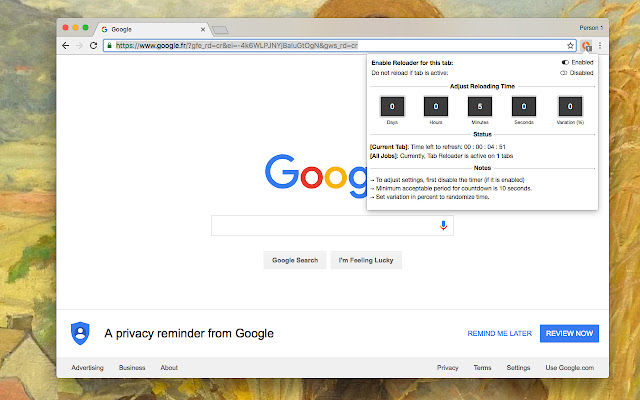Click the Set variation in percent note
The height and width of the screenshot is (400, 640).
click(429, 197)
